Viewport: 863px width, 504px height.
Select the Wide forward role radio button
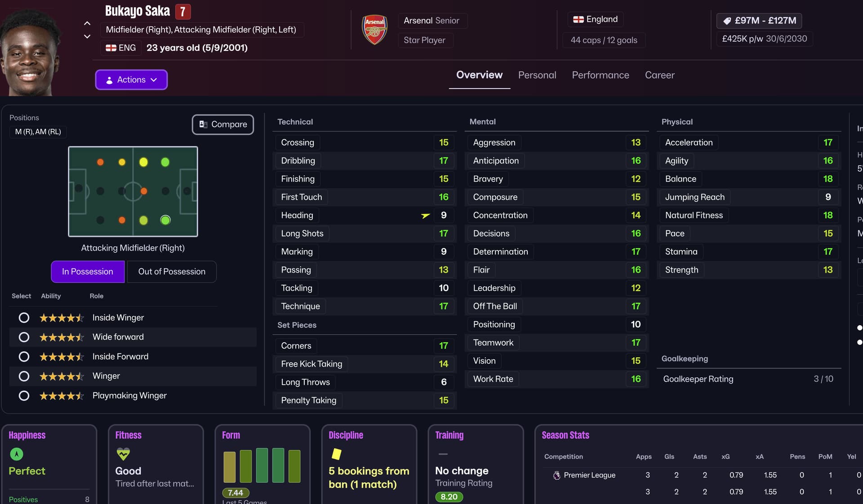[x=24, y=337]
